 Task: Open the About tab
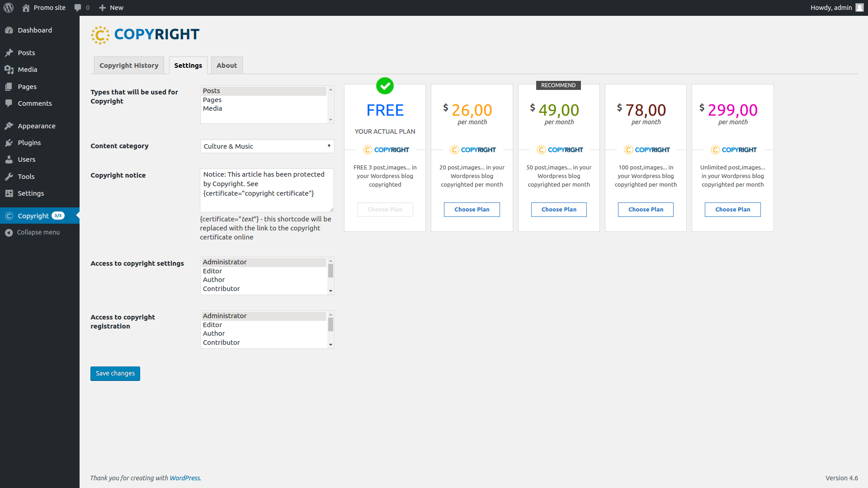coord(226,66)
